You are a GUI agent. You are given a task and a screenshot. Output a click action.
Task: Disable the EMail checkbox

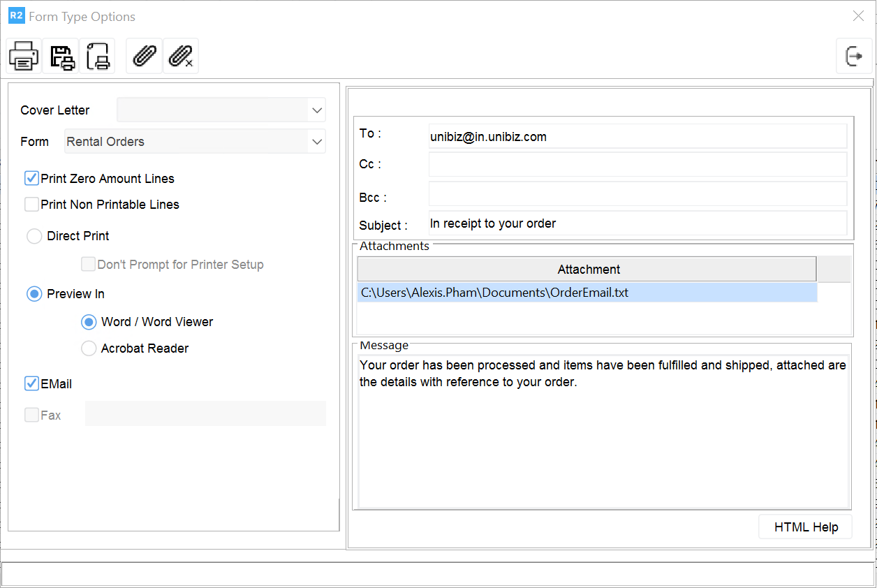click(31, 384)
